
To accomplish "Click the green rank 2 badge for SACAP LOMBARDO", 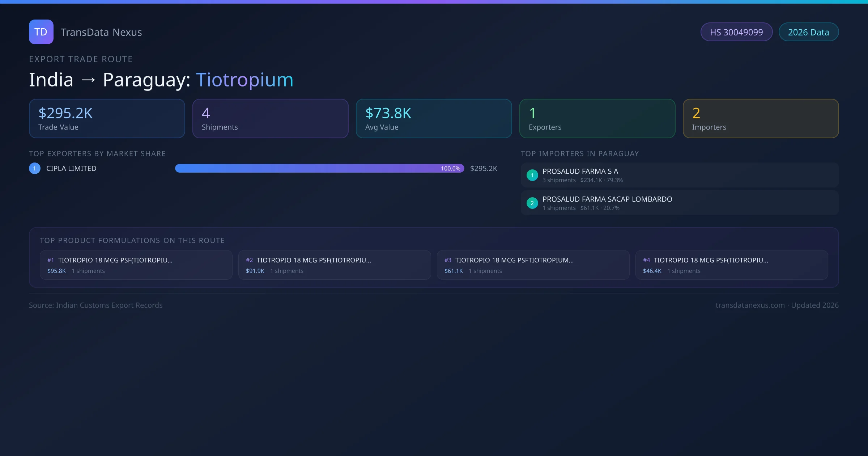I will (x=532, y=203).
